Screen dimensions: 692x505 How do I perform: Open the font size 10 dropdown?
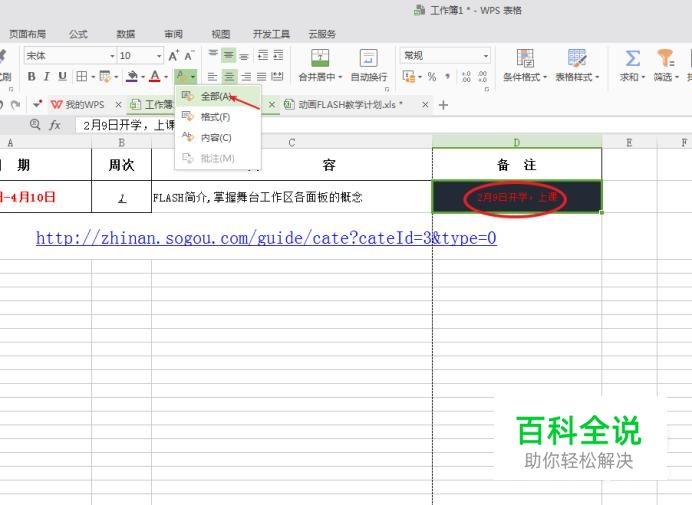(159, 56)
